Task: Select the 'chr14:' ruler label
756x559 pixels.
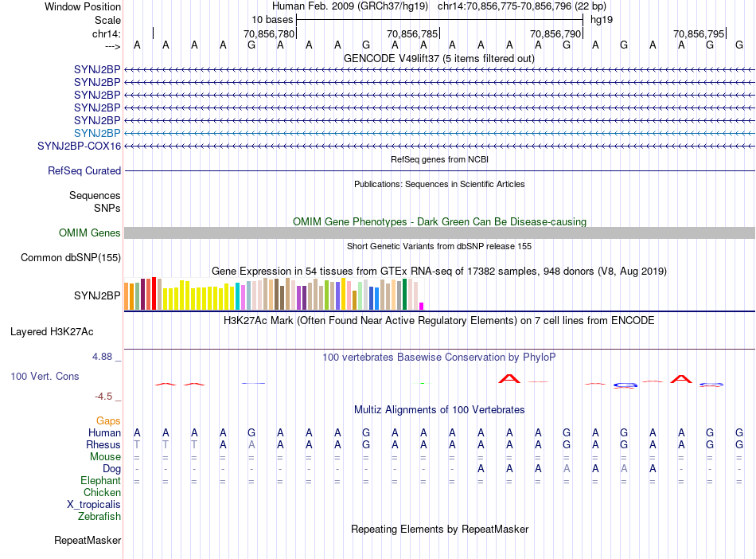Action: click(x=107, y=33)
